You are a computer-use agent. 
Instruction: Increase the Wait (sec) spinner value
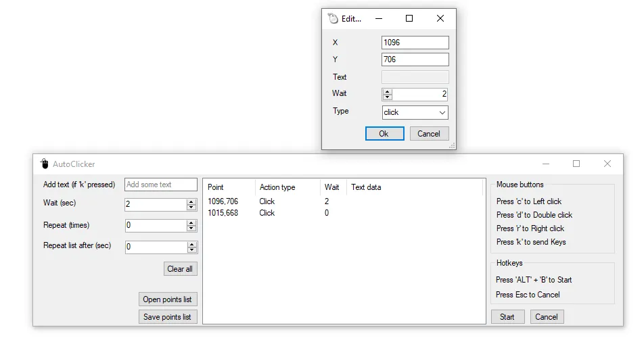[192, 201]
